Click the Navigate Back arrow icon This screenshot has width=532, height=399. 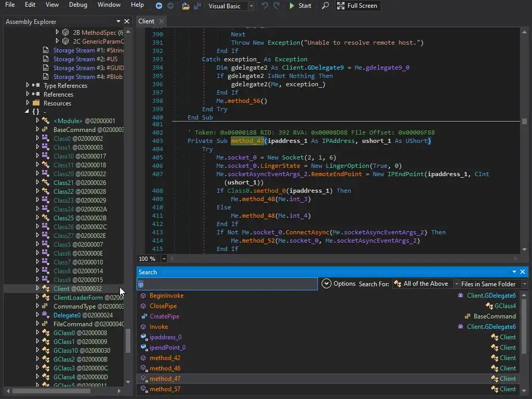[159, 6]
